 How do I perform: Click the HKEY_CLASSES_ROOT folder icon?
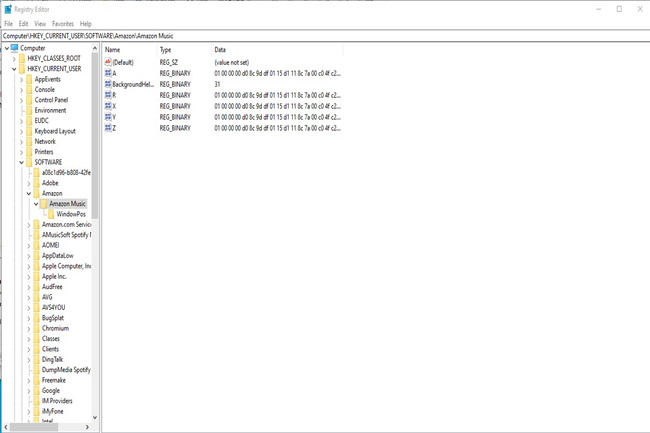[22, 58]
